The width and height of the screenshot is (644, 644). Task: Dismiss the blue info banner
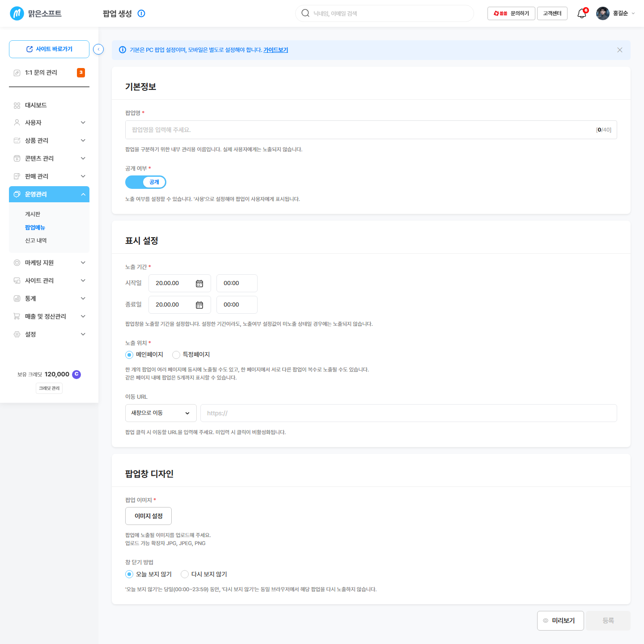(620, 50)
